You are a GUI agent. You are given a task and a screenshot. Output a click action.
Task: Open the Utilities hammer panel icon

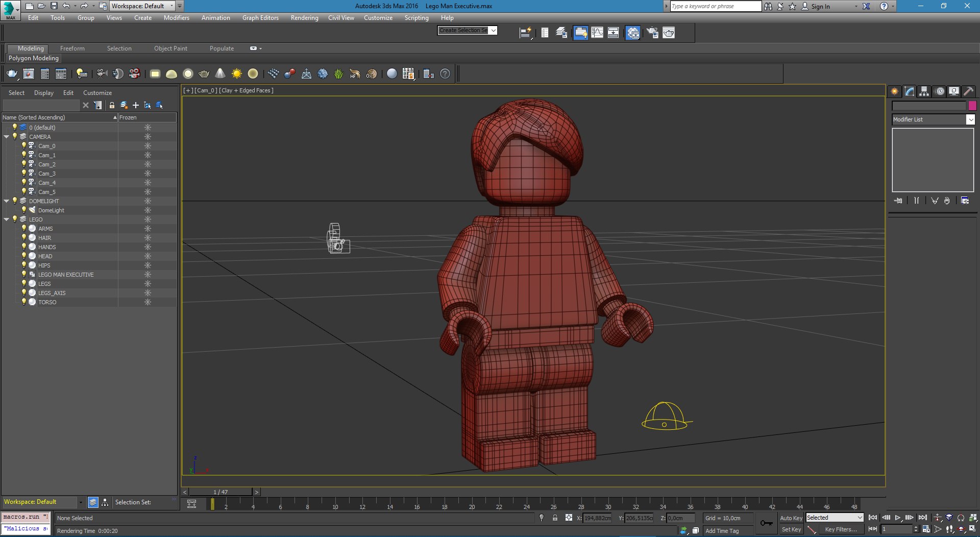point(968,91)
